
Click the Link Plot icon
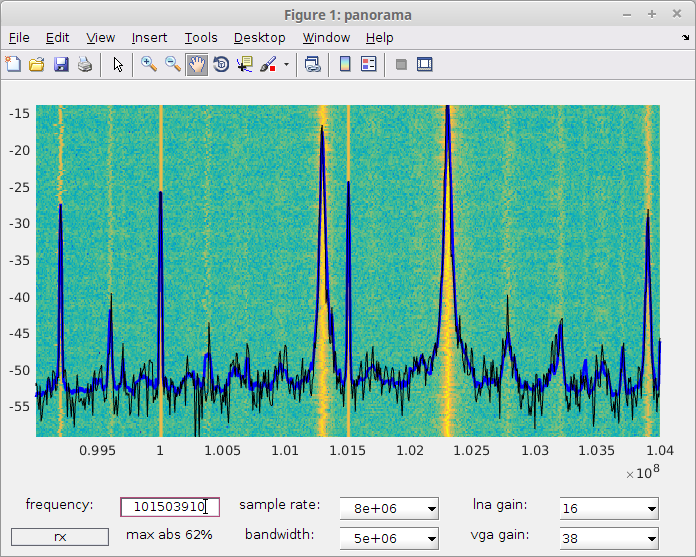coord(313,64)
